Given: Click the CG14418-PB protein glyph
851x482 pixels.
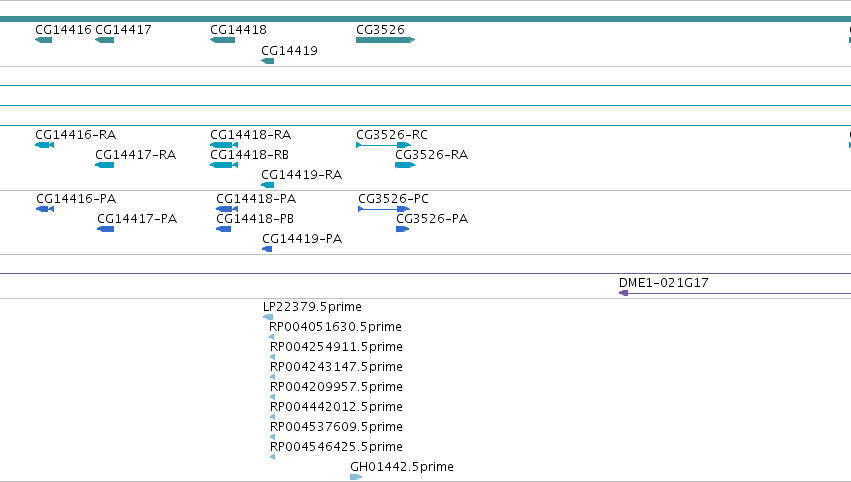Looking at the screenshot, I should coord(224,229).
